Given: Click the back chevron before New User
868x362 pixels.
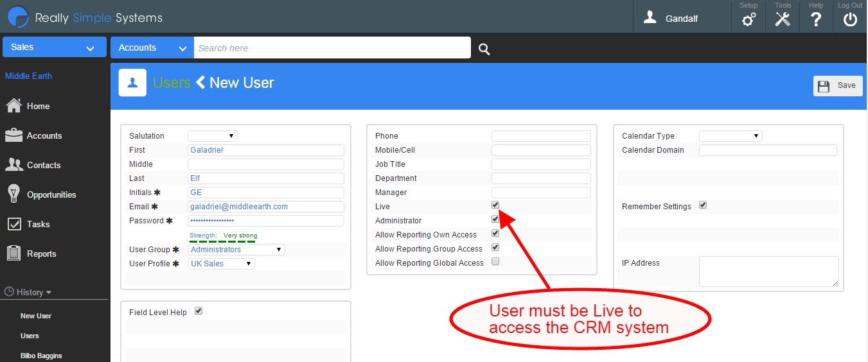Looking at the screenshot, I should coord(200,82).
